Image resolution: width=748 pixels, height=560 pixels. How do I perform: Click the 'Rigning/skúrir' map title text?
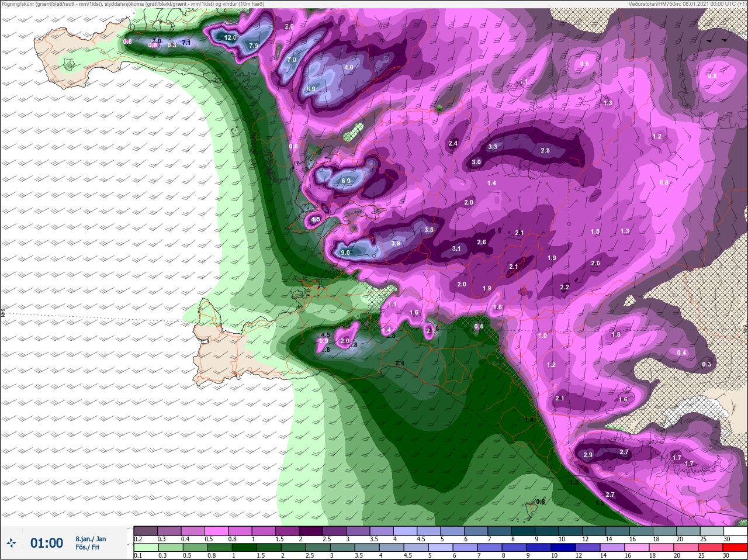tap(18, 4)
